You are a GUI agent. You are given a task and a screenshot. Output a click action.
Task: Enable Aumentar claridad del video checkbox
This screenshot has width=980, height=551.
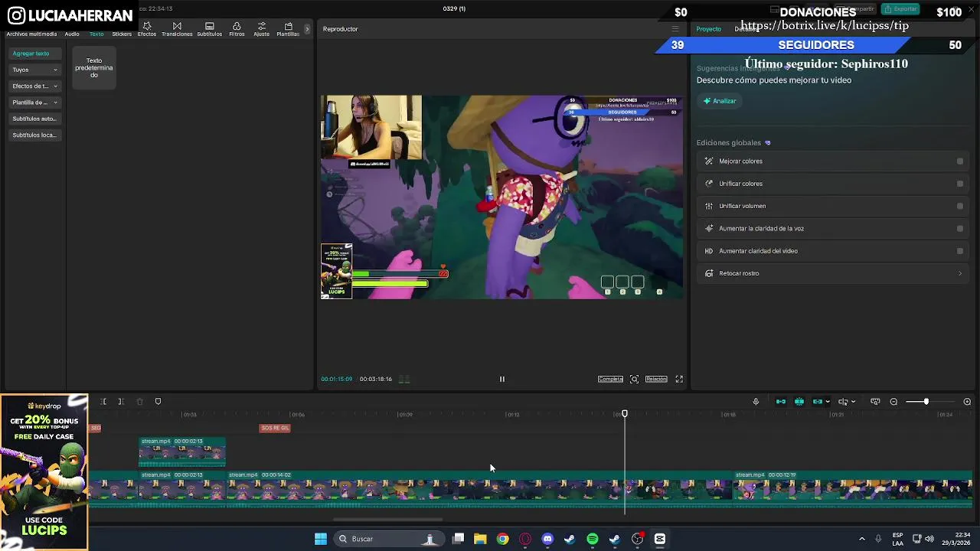[960, 251]
